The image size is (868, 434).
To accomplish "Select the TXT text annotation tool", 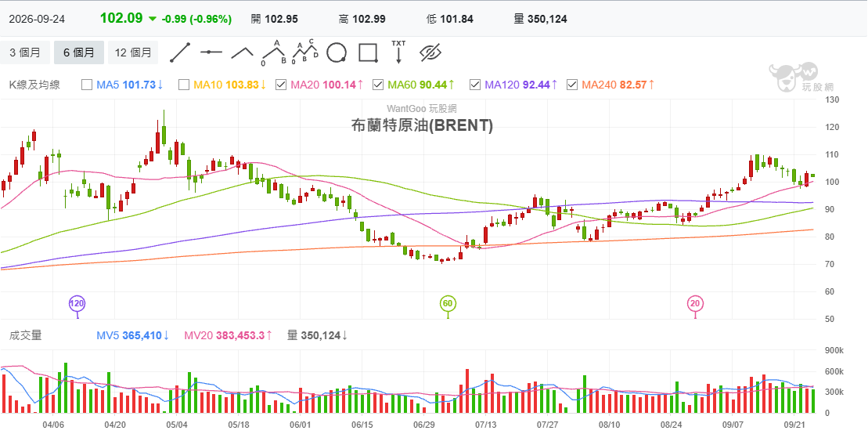I will point(398,52).
